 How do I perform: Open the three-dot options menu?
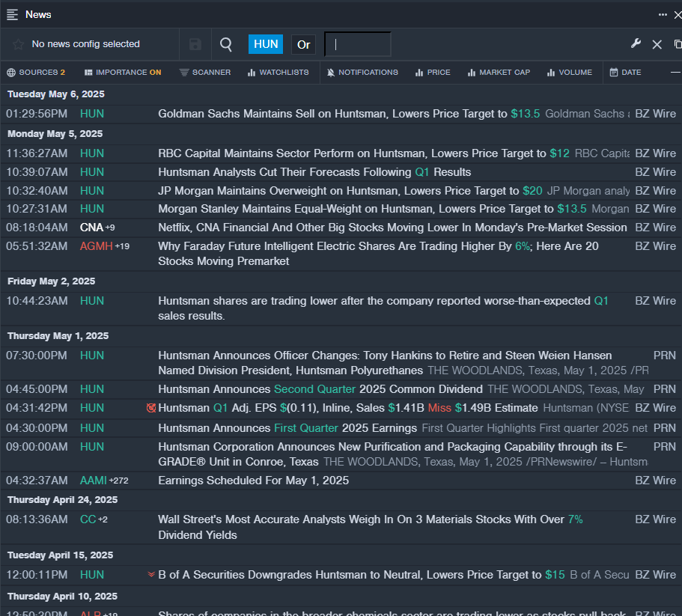[x=663, y=15]
